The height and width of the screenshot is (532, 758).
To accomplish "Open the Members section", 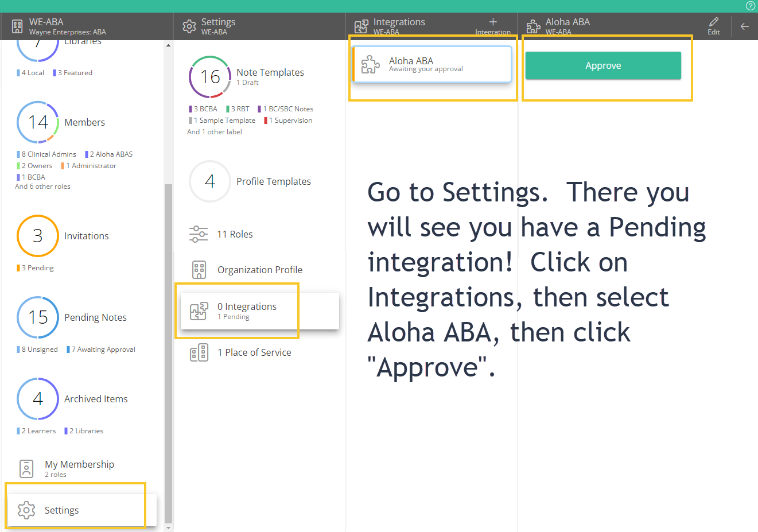I will [x=84, y=122].
